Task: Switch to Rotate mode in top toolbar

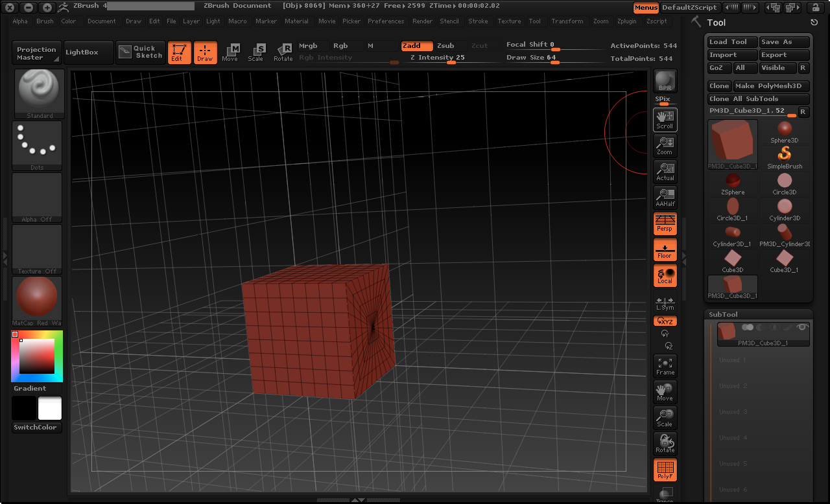Action: point(283,52)
